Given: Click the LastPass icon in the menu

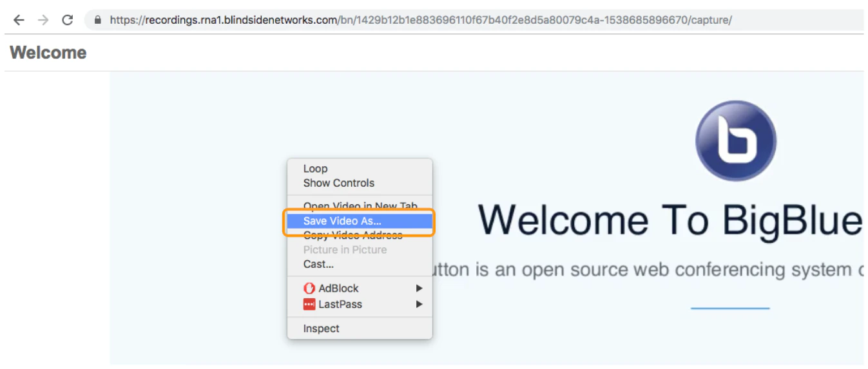Looking at the screenshot, I should pos(309,304).
